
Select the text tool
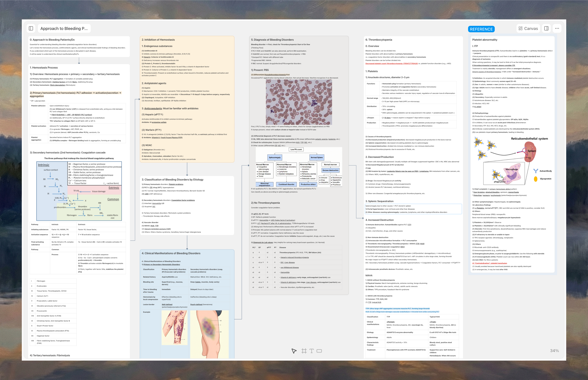[x=312, y=351]
